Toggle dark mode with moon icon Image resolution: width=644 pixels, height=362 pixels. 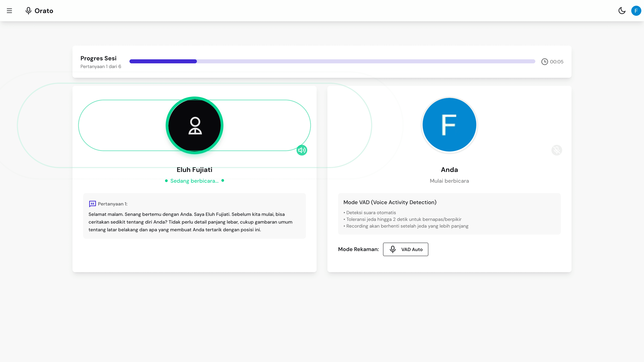tap(622, 11)
